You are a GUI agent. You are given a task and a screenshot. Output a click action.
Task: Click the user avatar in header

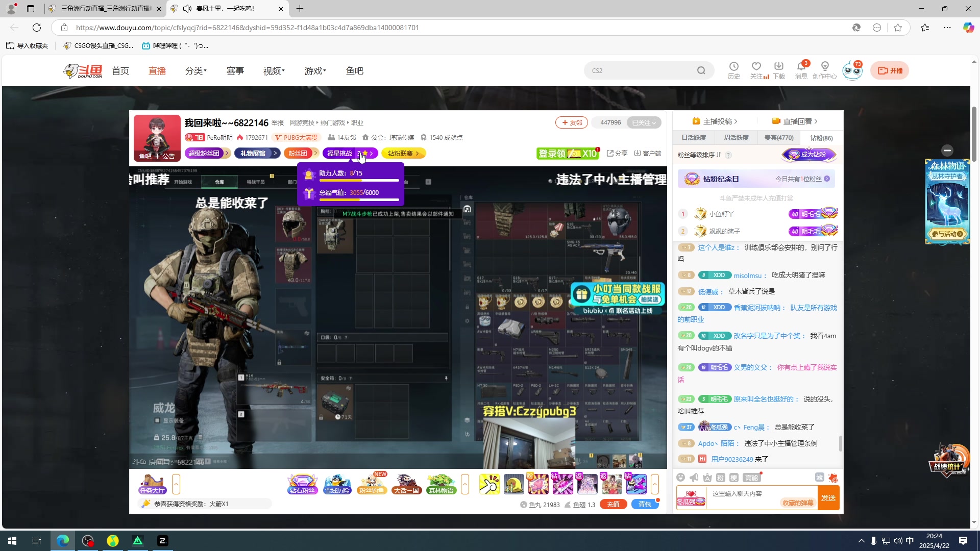click(x=852, y=70)
